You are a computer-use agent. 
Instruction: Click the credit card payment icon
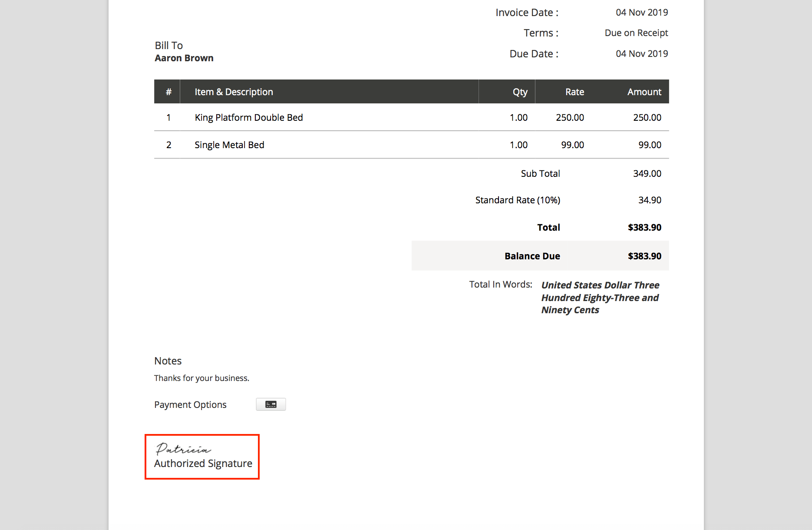coord(271,404)
